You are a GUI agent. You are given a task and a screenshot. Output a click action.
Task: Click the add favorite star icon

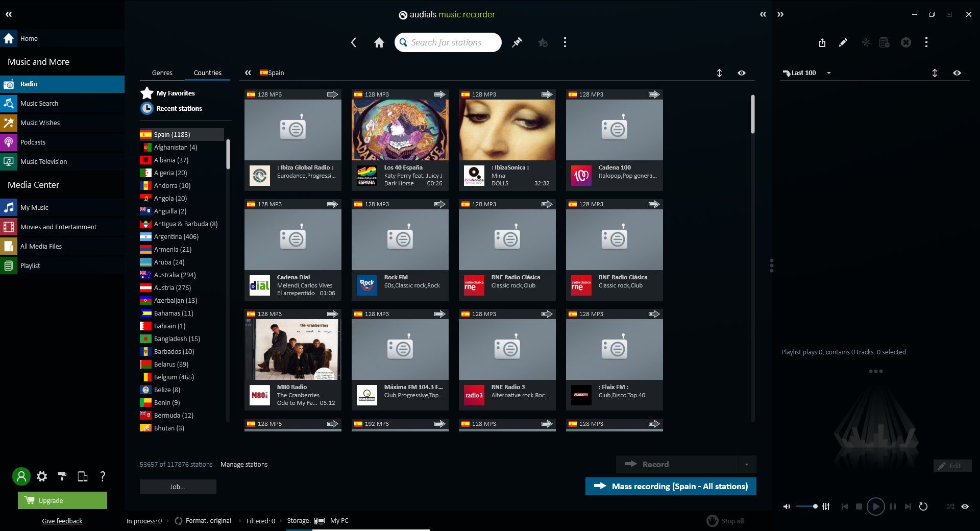tap(543, 42)
